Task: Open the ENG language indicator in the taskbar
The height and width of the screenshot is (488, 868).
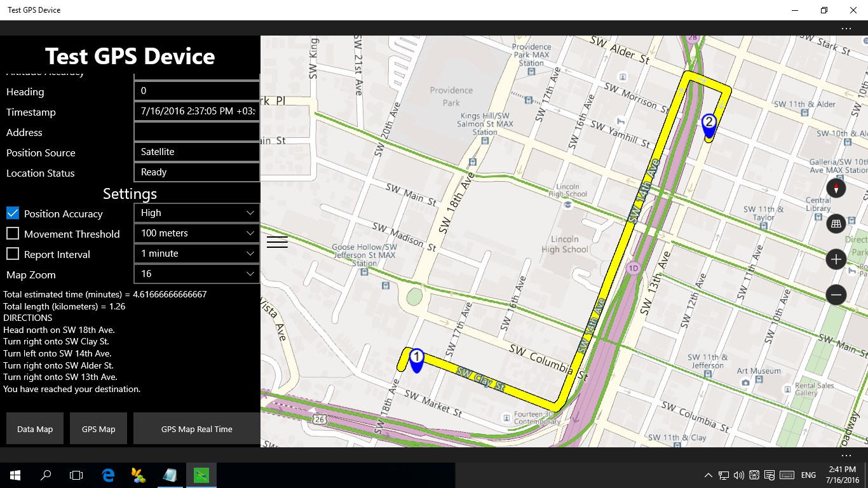Action: [x=808, y=475]
